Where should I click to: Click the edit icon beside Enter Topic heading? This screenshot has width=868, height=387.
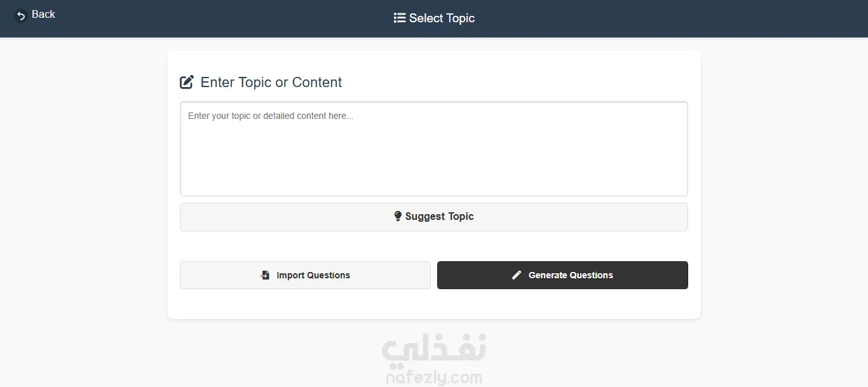tap(187, 82)
